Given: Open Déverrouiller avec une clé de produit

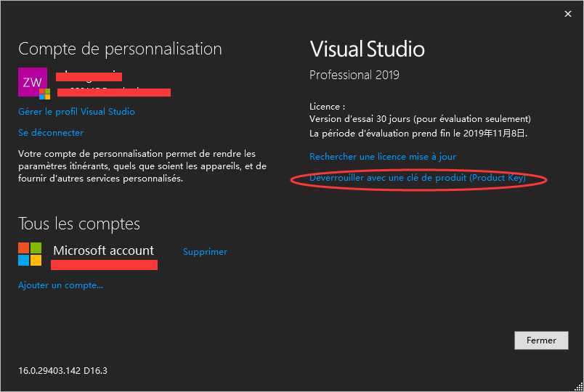Looking at the screenshot, I should (418, 178).
